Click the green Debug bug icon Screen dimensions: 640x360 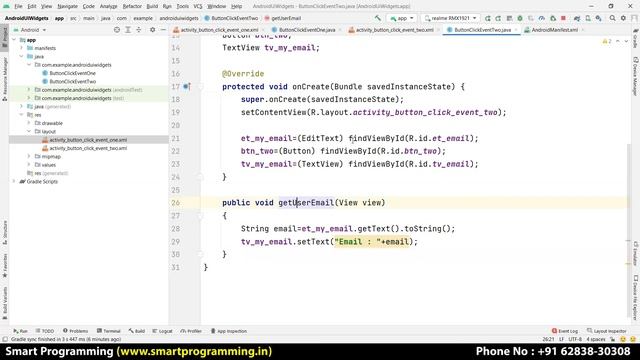click(x=520, y=18)
